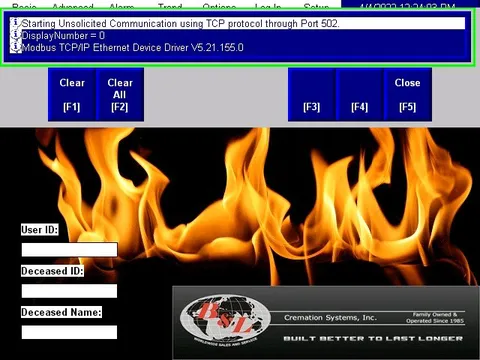
Task: Open the Alarm menu at the top
Action: click(122, 6)
